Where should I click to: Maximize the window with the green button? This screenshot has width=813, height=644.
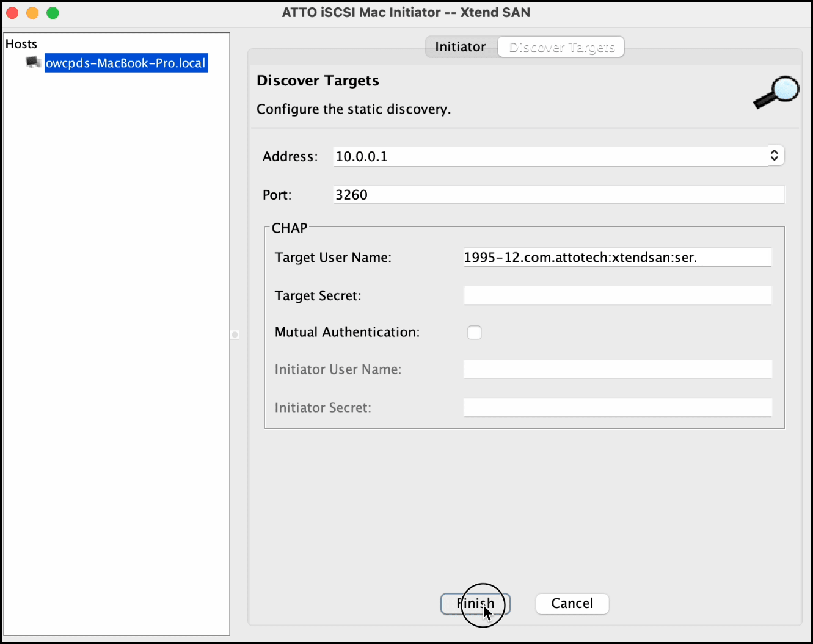coord(53,13)
